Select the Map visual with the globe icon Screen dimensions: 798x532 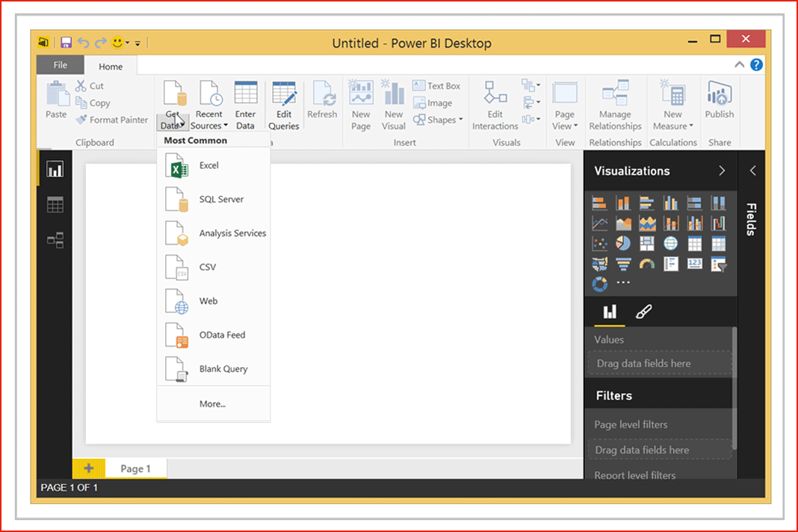pos(671,244)
